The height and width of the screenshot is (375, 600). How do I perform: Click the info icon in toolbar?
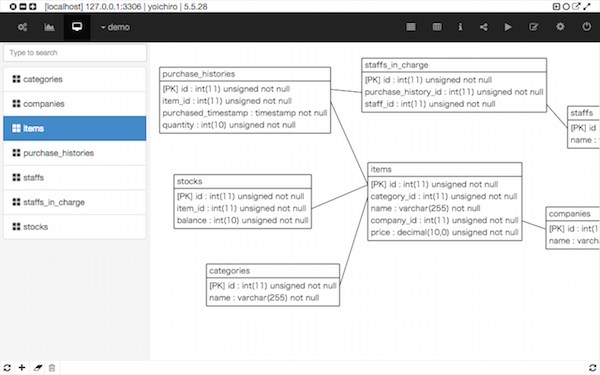coord(460,27)
